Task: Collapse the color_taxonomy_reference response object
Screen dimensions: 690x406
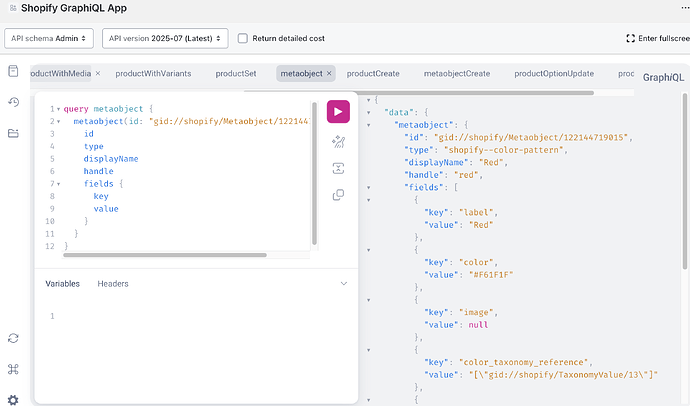Action: [x=369, y=350]
